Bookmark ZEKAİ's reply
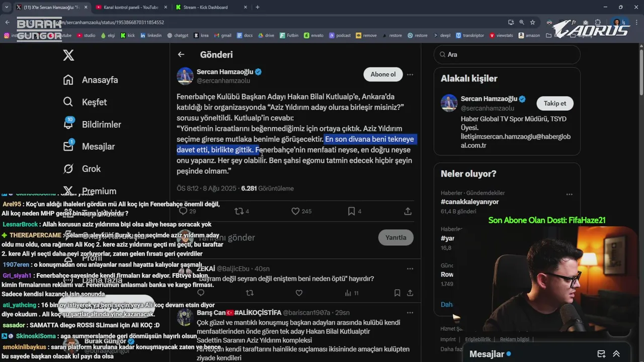644x362 pixels. click(397, 293)
